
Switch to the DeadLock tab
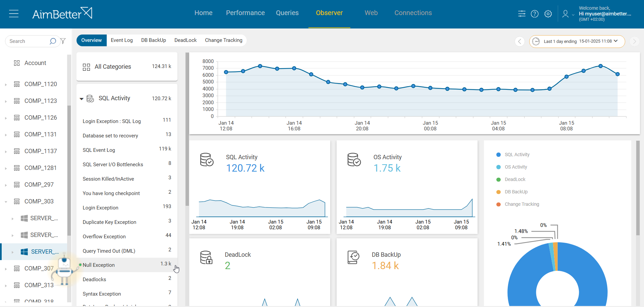(x=186, y=40)
